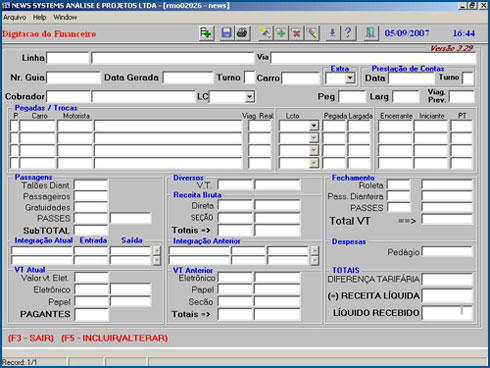The image size is (490, 368).
Task: Click the red X delete record icon
Action: 296,33
